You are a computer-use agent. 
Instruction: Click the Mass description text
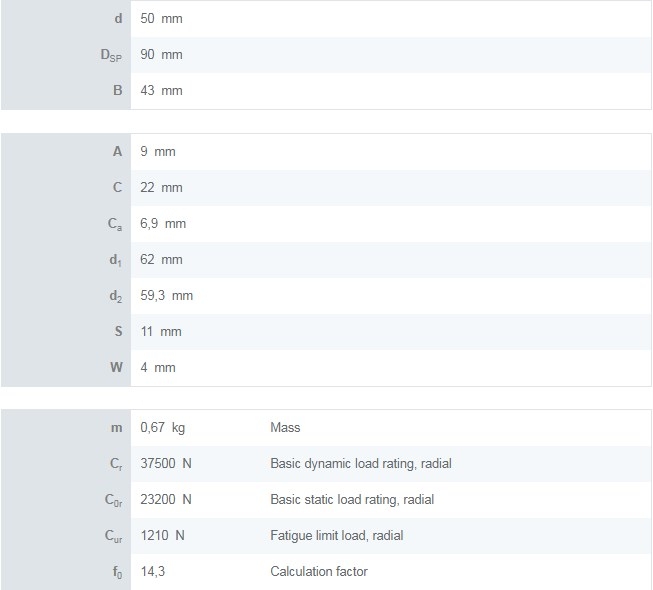(x=285, y=428)
